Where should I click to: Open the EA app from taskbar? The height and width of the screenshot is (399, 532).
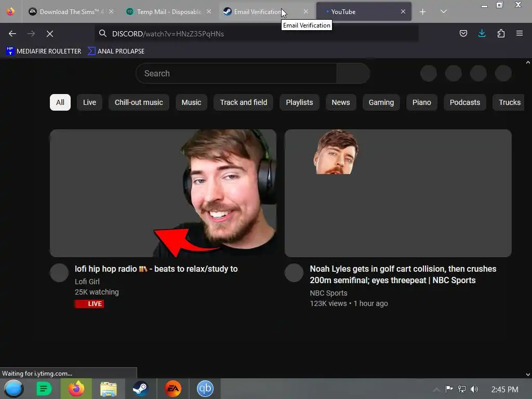[x=173, y=389]
